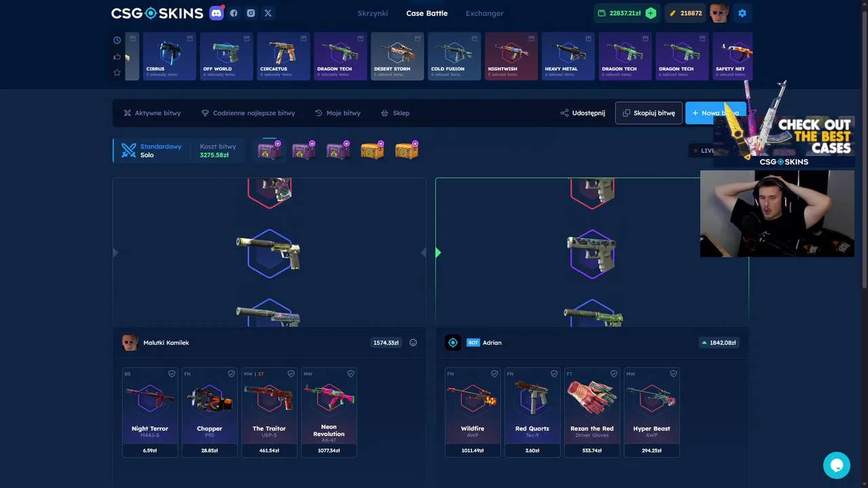The width and height of the screenshot is (868, 488).
Task: Open the Instagram social icon
Action: [251, 13]
